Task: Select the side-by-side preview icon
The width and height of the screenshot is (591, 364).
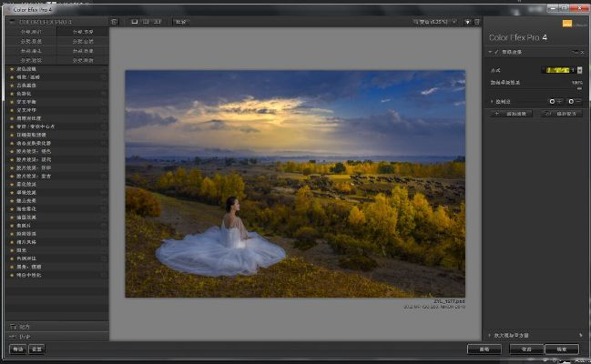Action: point(158,21)
